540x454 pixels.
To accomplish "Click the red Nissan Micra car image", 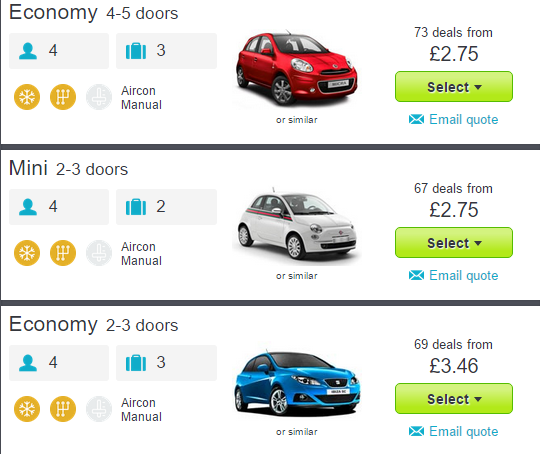I will 297,69.
